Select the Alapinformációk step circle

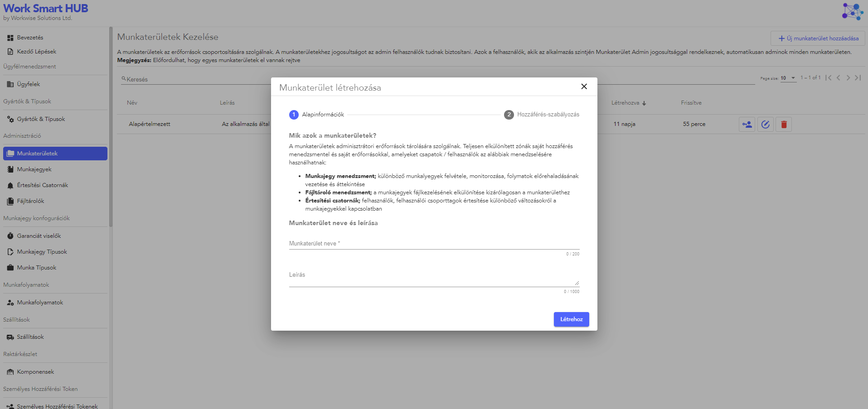tap(294, 115)
